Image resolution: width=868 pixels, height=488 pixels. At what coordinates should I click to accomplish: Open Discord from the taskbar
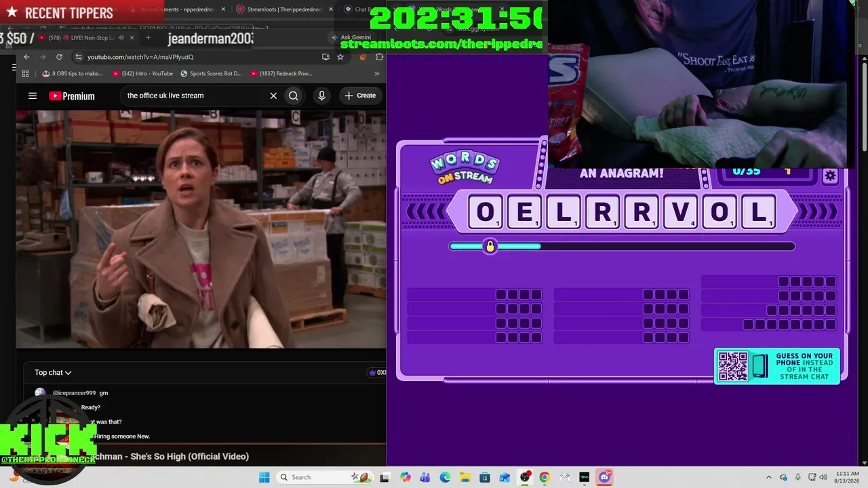coord(604,477)
